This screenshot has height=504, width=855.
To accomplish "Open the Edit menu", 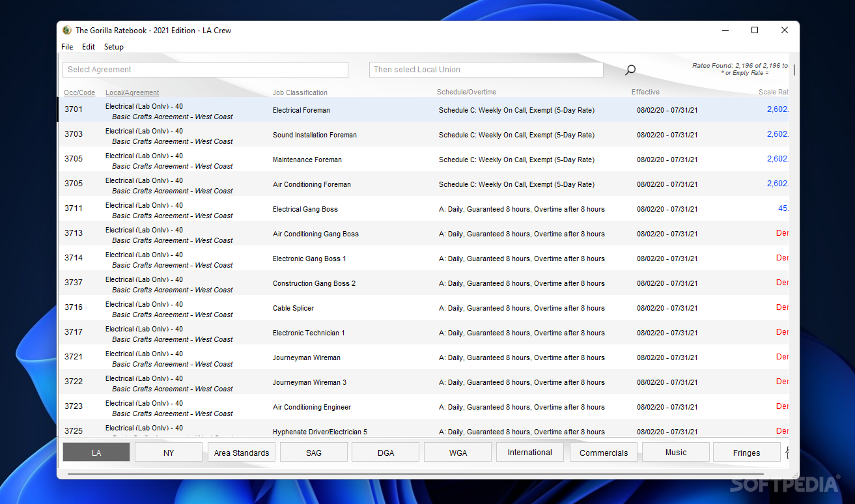I will [x=89, y=47].
